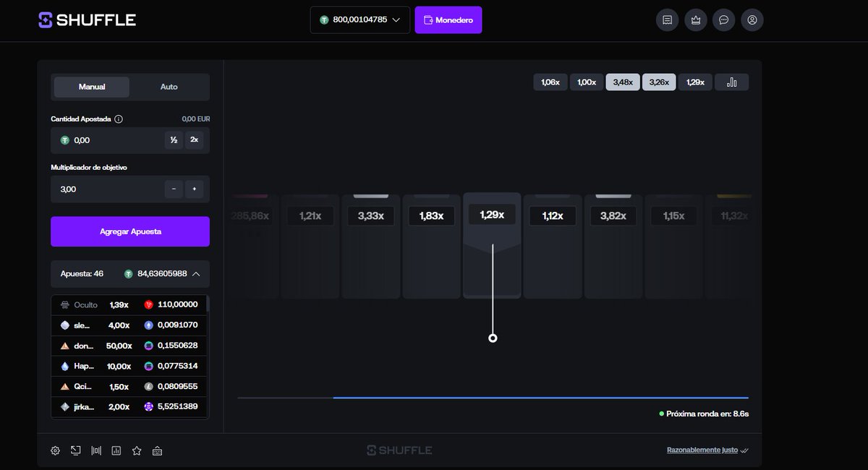Double the bet with the 2x button
Image resolution: width=868 pixels, height=470 pixels.
point(194,140)
